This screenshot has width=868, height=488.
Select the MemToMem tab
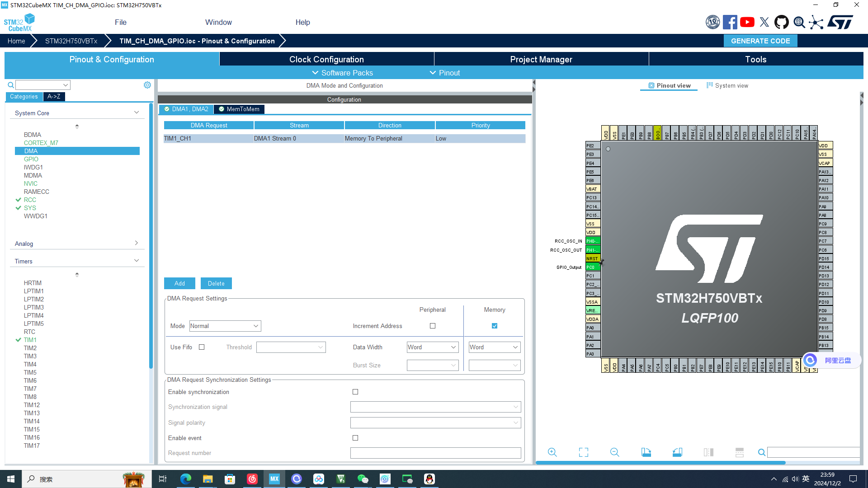239,109
